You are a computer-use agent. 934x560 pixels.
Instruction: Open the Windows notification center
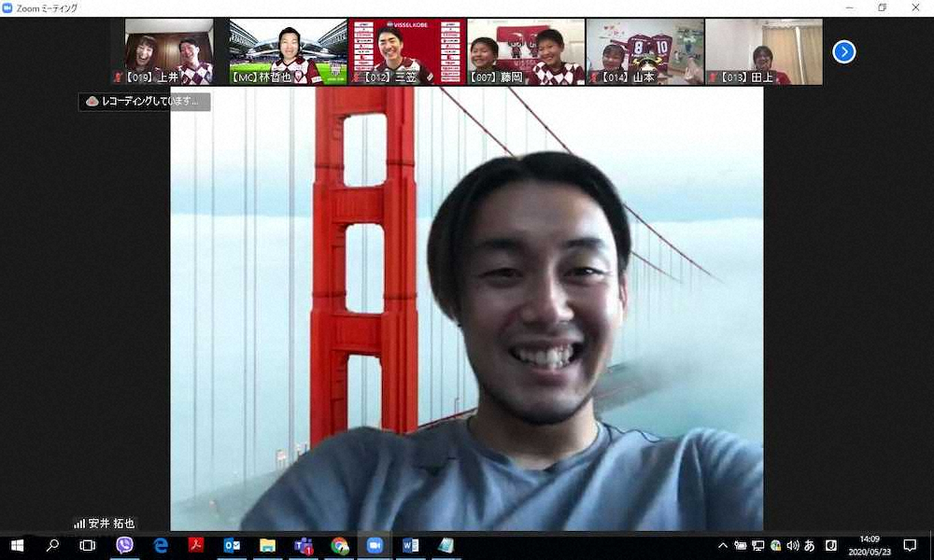tap(910, 545)
